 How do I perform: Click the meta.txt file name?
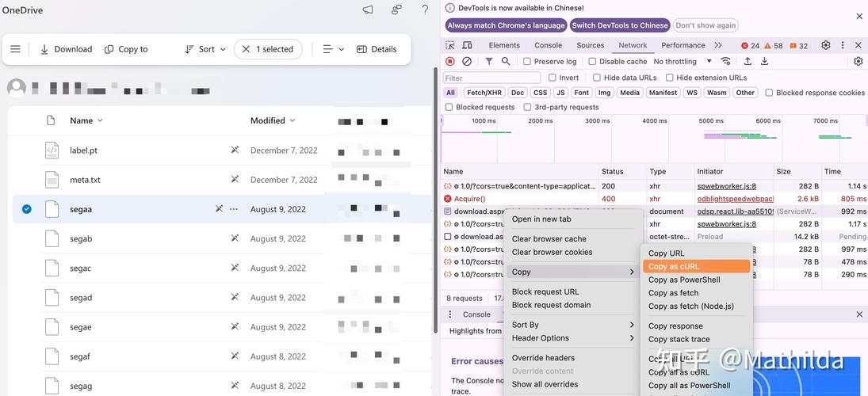point(85,180)
